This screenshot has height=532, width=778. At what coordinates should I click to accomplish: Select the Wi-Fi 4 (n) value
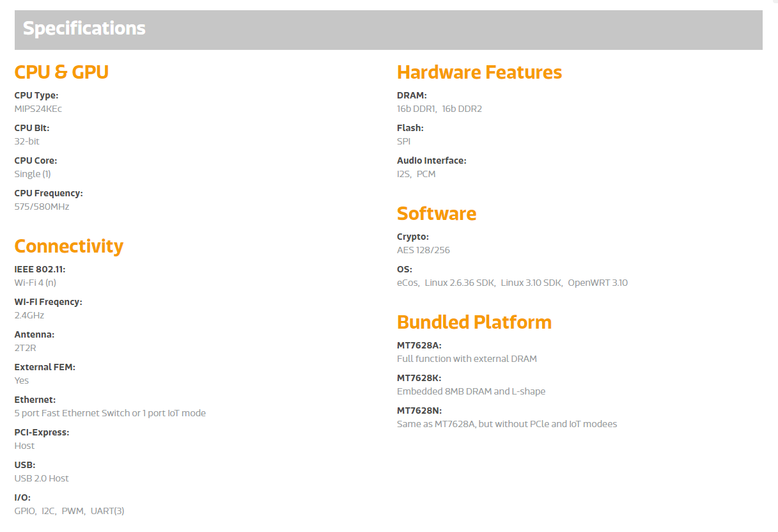(x=35, y=283)
